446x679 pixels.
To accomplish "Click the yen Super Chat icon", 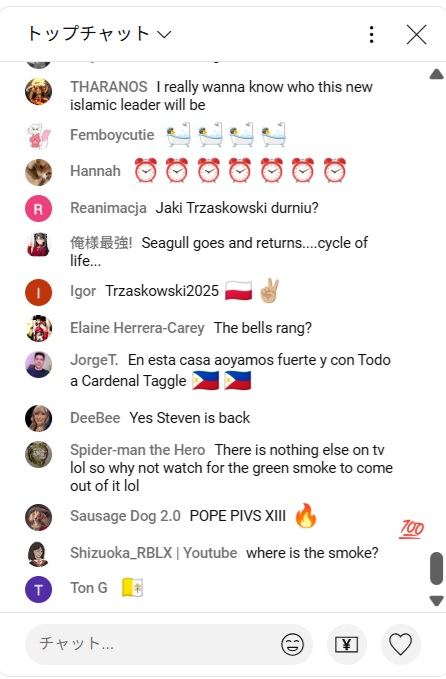I will click(x=347, y=644).
